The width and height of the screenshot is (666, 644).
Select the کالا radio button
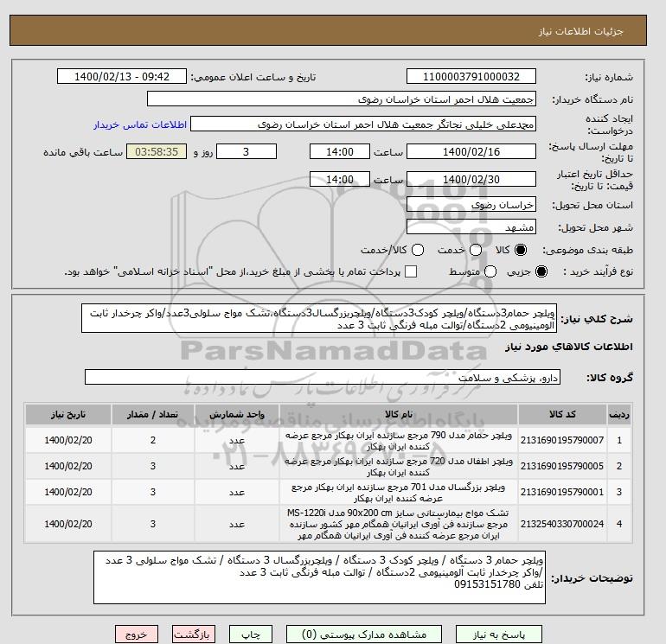521,250
